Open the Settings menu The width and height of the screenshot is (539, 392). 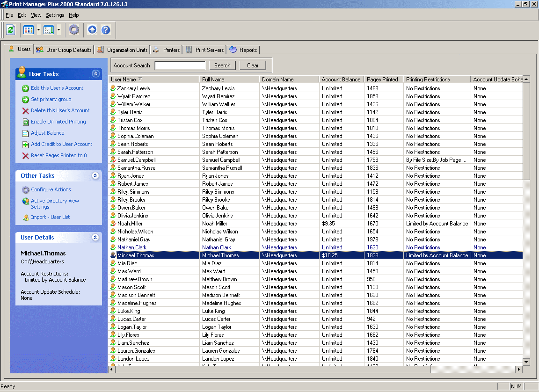pos(55,15)
